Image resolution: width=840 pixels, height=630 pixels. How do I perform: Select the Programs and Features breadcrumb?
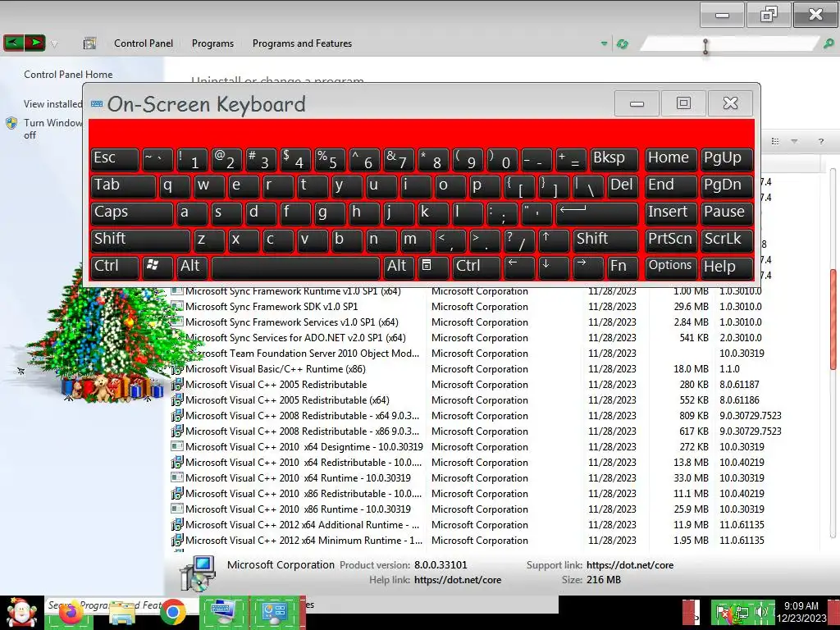[302, 43]
